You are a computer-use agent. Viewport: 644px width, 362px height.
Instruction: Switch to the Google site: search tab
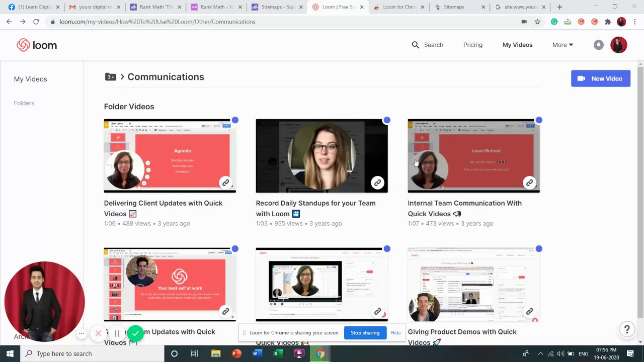(x=521, y=7)
